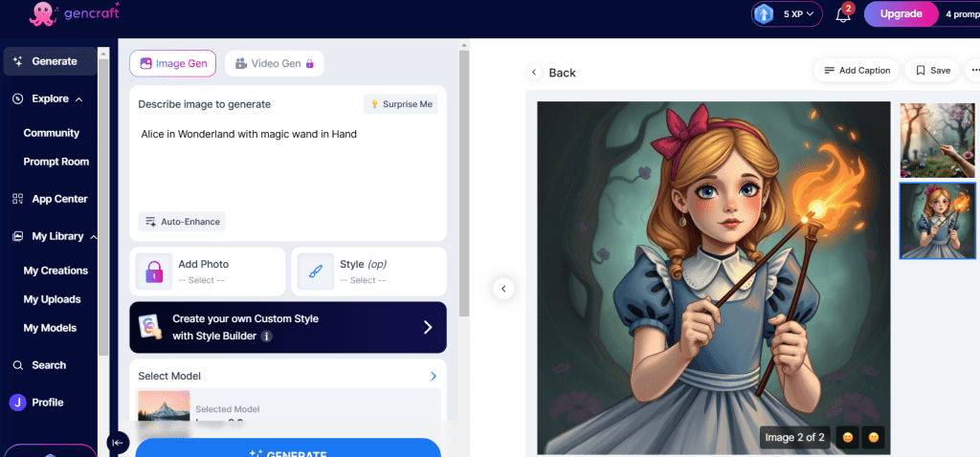Go to previous image with left arrow
980x457 pixels.
tap(503, 289)
